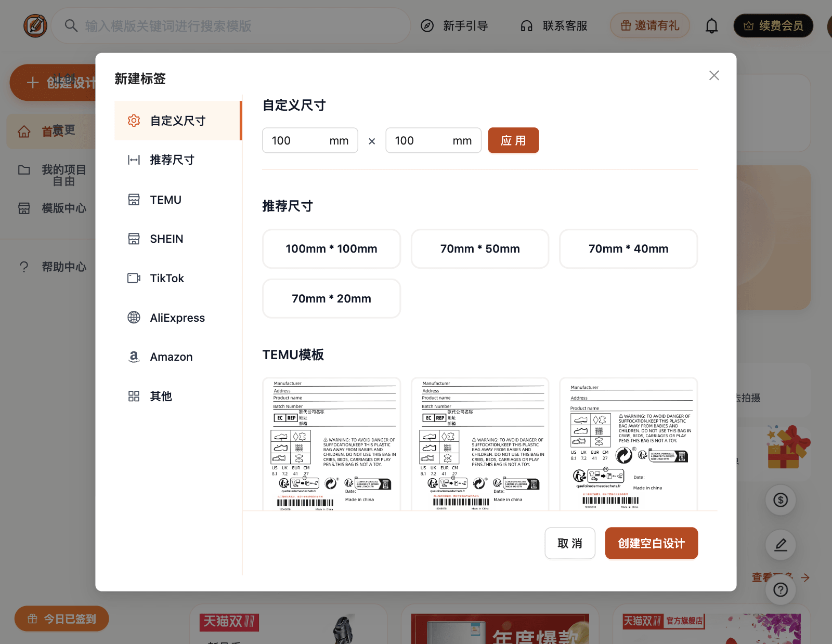
Task: Choose the 70mm * 50mm size
Action: click(480, 249)
